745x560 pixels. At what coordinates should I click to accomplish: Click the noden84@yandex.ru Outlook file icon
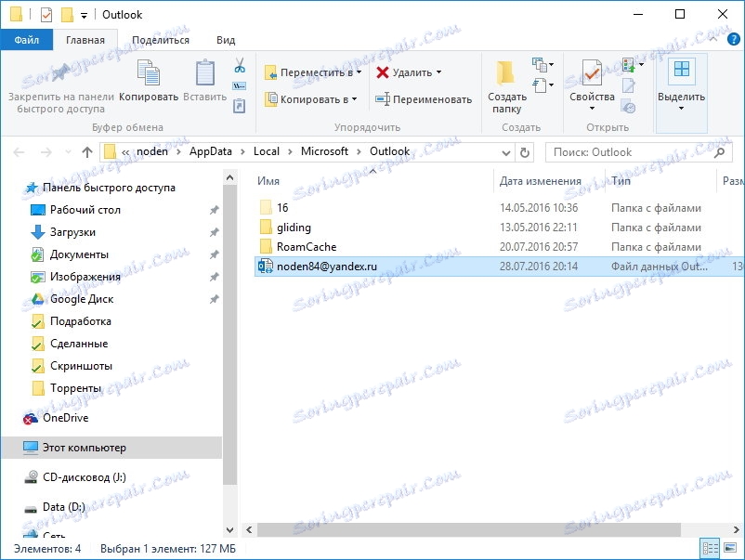tap(265, 266)
